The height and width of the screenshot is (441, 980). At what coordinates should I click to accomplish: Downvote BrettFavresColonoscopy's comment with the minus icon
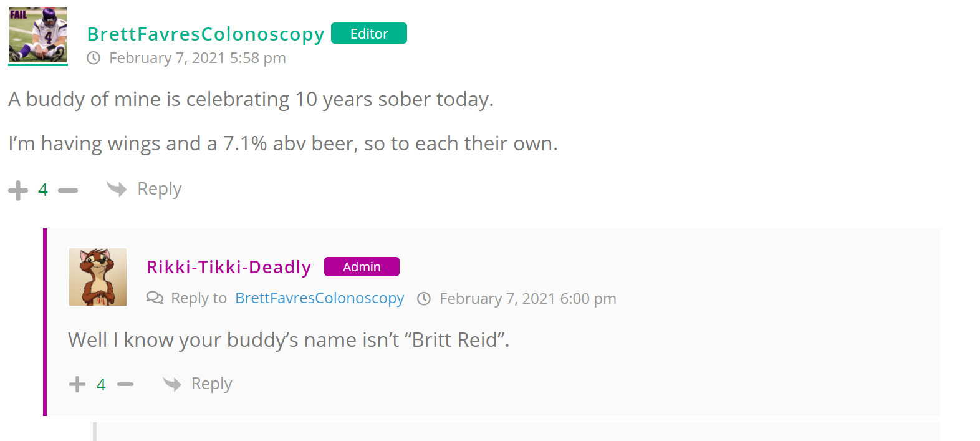[x=68, y=190]
